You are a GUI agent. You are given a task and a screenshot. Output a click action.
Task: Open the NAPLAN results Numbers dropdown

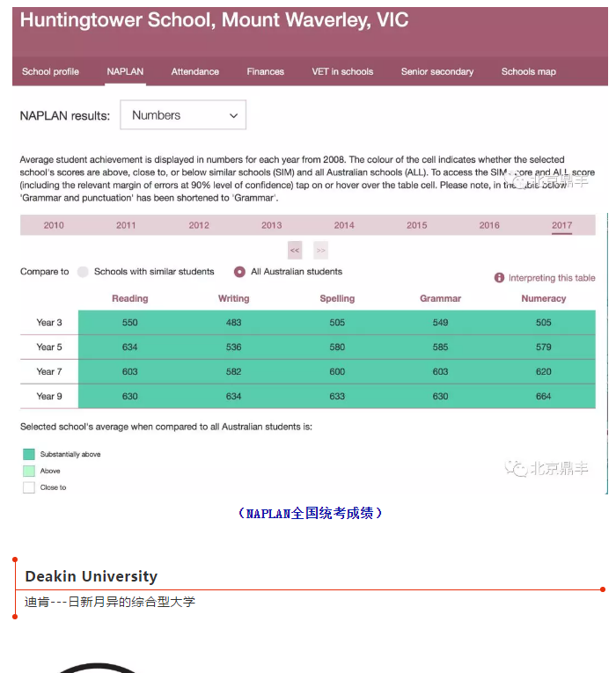[183, 115]
